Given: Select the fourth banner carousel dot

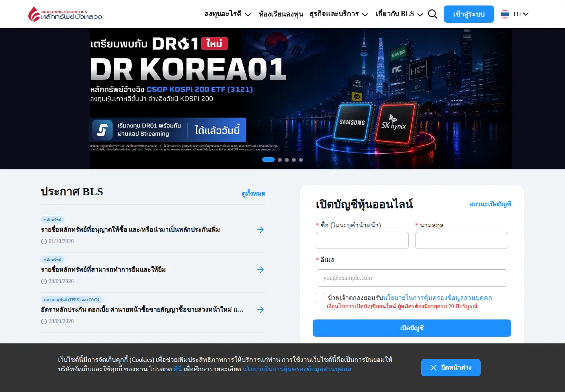Looking at the screenshot, I should point(294,160).
